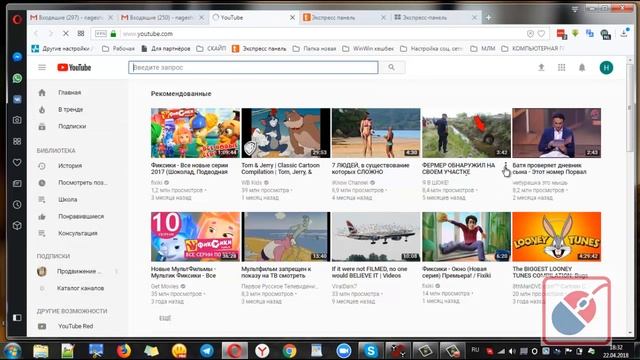Open the notifications bell

coord(582,67)
